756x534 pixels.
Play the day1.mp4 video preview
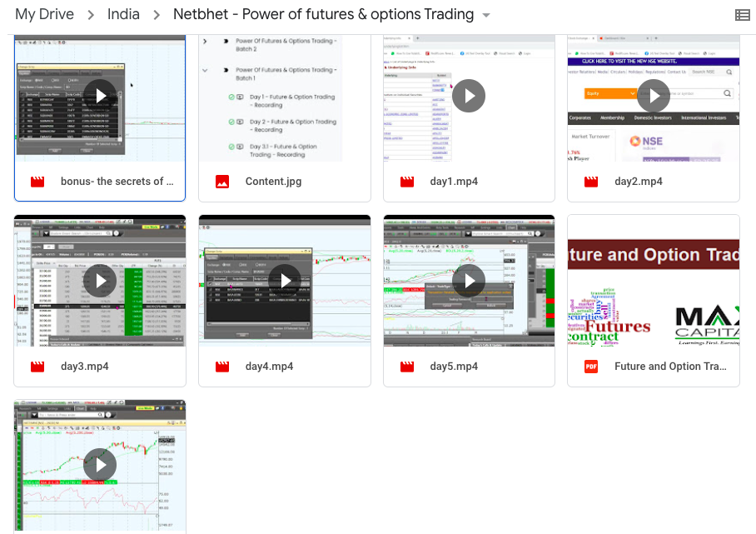[x=469, y=96]
